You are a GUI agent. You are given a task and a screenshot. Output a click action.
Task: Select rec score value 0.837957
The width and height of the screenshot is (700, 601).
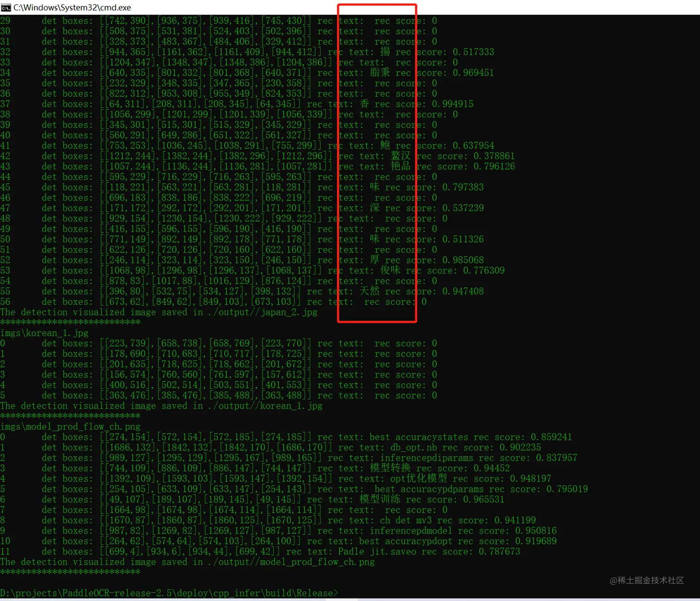pyautogui.click(x=556, y=458)
